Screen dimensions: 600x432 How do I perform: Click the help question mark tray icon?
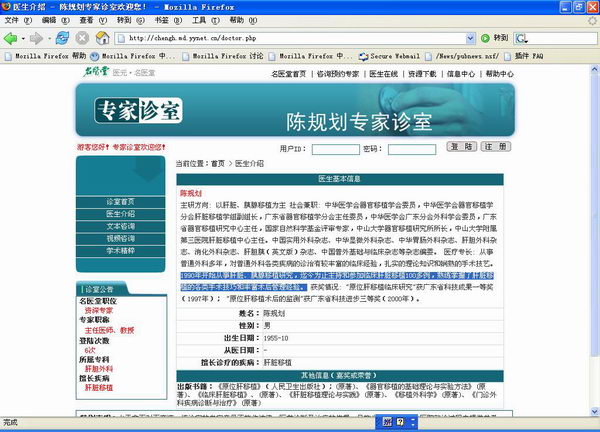(400, 422)
